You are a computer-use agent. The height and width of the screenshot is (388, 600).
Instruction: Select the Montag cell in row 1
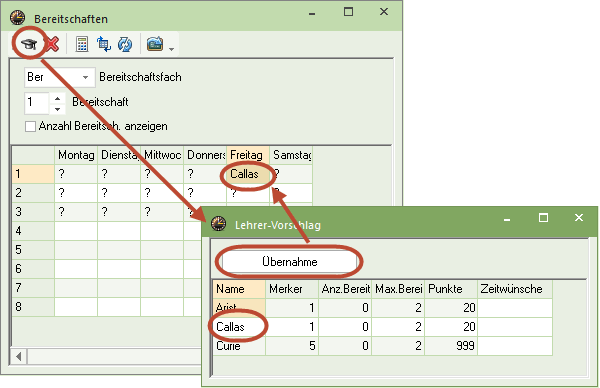[x=76, y=174]
